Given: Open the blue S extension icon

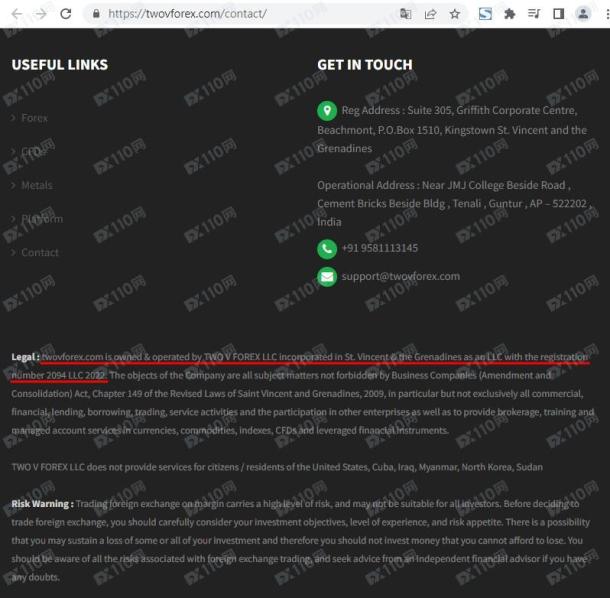Looking at the screenshot, I should pos(485,14).
